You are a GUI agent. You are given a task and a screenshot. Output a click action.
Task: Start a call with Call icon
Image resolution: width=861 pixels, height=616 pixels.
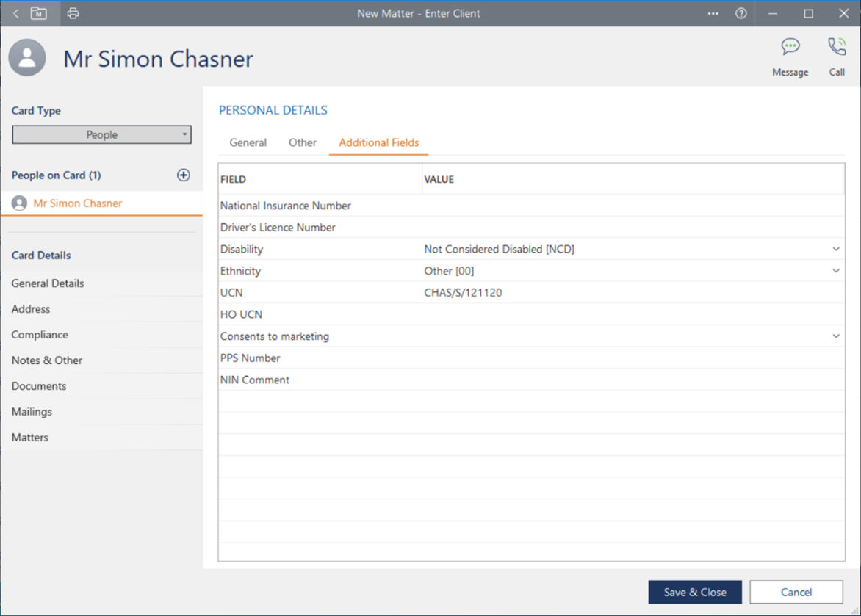click(x=837, y=57)
